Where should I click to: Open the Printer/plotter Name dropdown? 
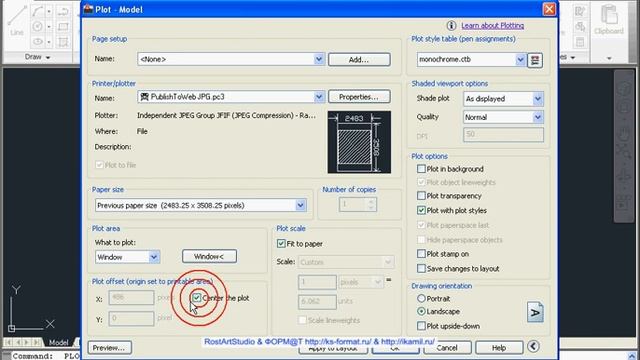click(319, 97)
